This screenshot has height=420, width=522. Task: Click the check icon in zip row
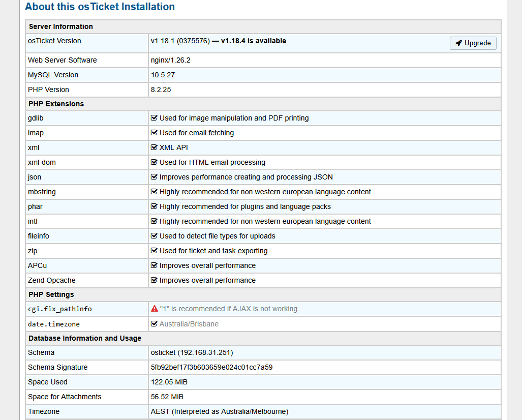click(154, 251)
